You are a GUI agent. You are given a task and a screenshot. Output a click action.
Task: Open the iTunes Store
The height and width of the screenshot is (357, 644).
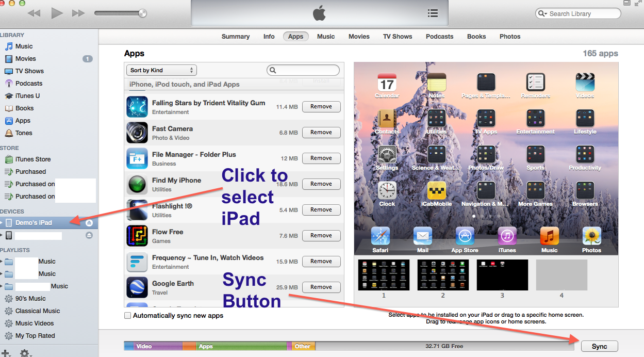(32, 159)
